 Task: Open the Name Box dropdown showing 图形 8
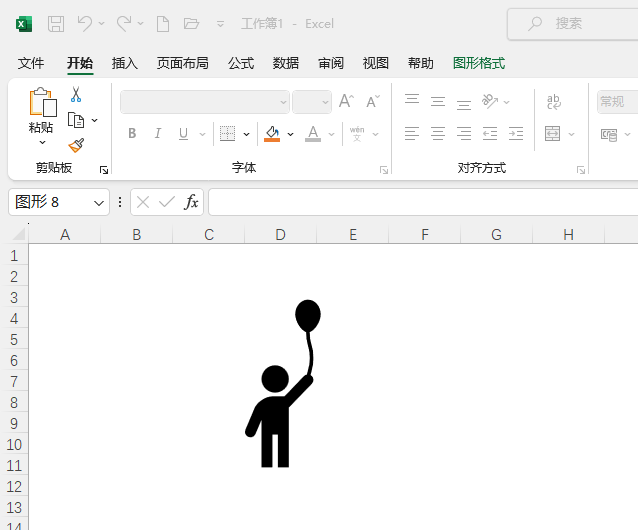click(99, 202)
